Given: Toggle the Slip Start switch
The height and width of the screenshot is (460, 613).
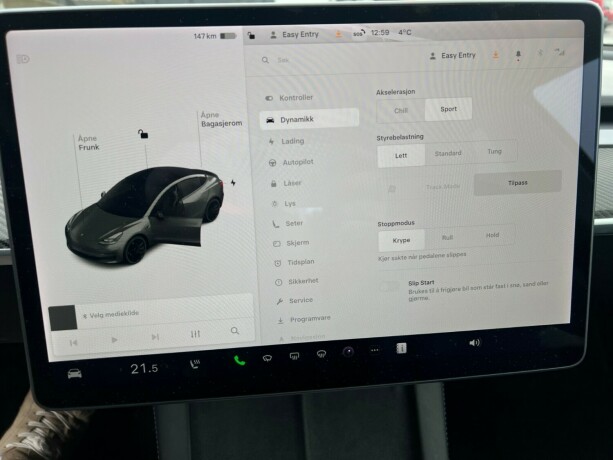Looking at the screenshot, I should point(389,288).
